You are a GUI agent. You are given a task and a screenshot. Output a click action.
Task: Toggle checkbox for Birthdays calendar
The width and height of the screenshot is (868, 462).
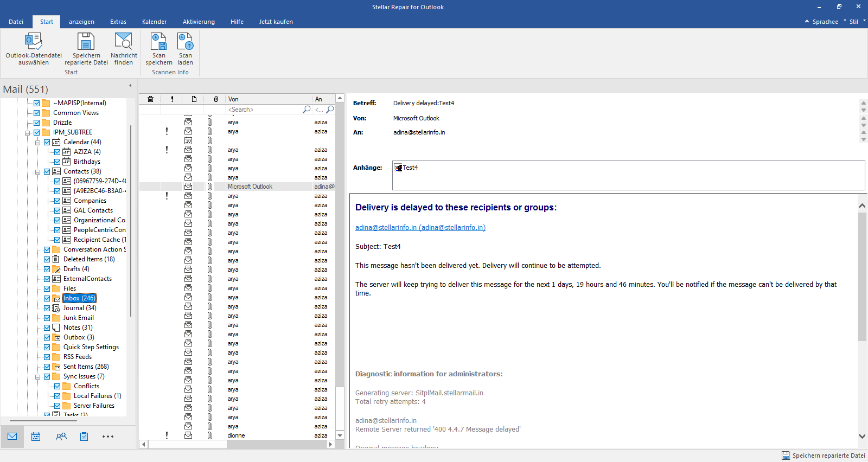point(58,162)
